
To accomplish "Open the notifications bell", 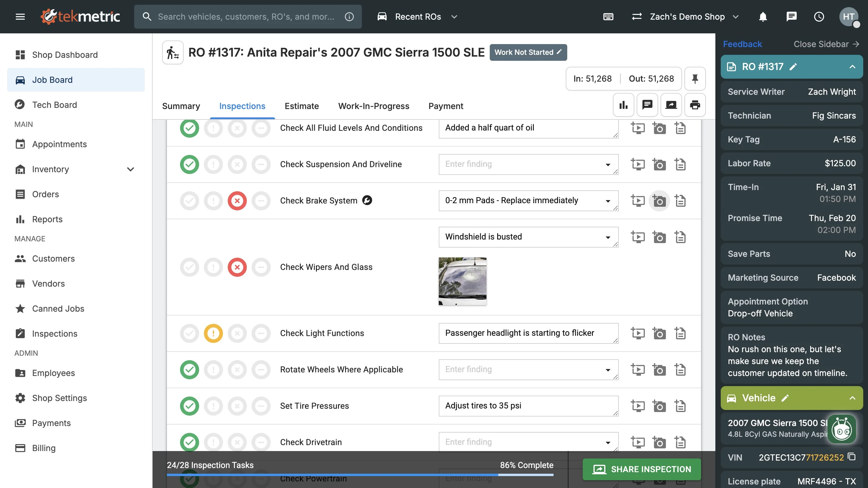I will coord(763,16).
